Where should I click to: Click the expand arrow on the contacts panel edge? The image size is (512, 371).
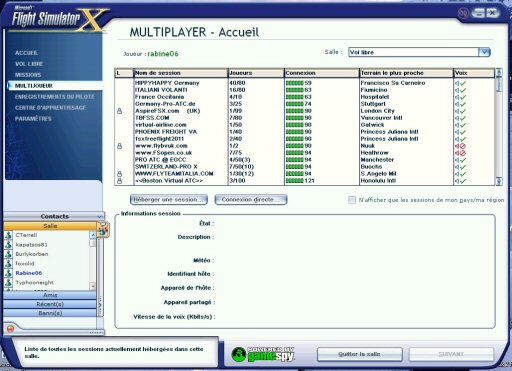tap(101, 304)
